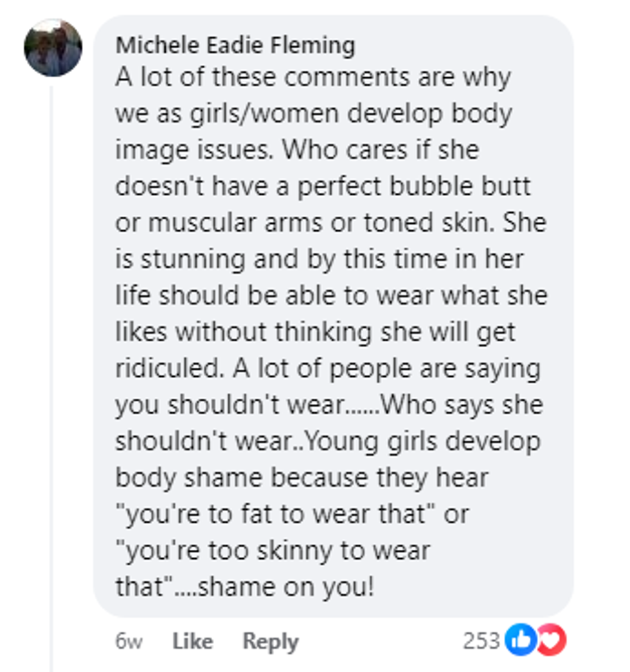Reply to Michele's comment
This screenshot has width=630, height=672.
coord(270,641)
